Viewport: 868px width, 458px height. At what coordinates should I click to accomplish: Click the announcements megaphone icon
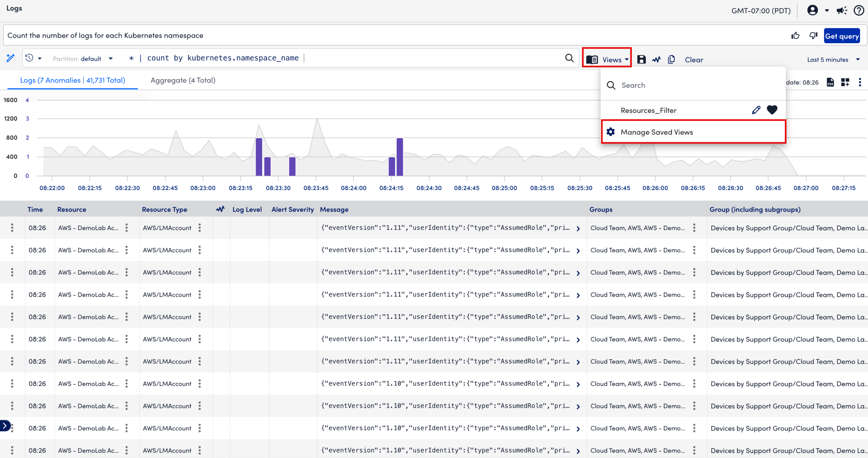(842, 10)
